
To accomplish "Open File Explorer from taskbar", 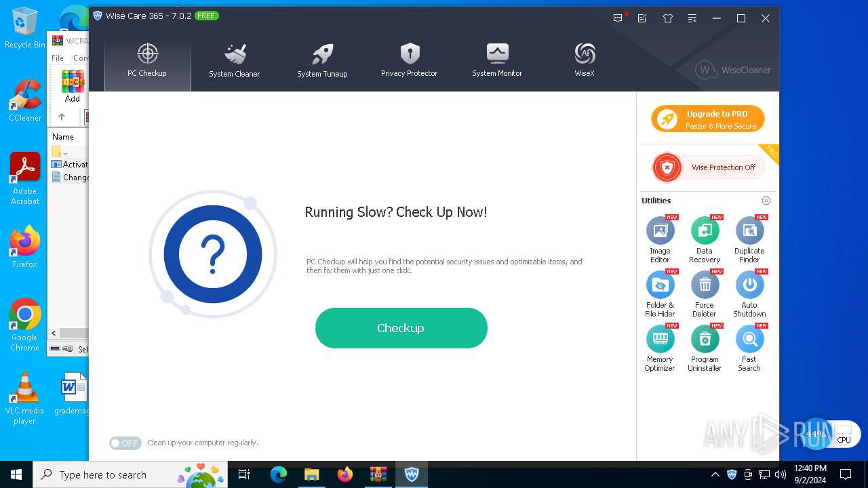I will pos(311,474).
